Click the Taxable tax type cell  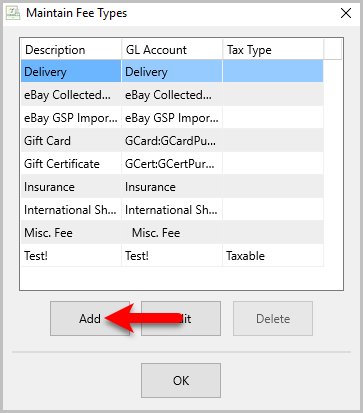click(x=273, y=256)
